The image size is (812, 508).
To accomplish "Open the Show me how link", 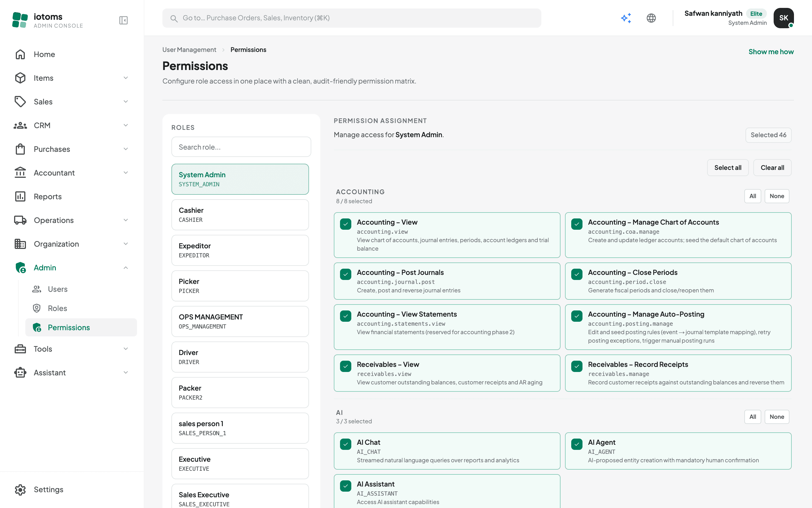I will coord(771,52).
